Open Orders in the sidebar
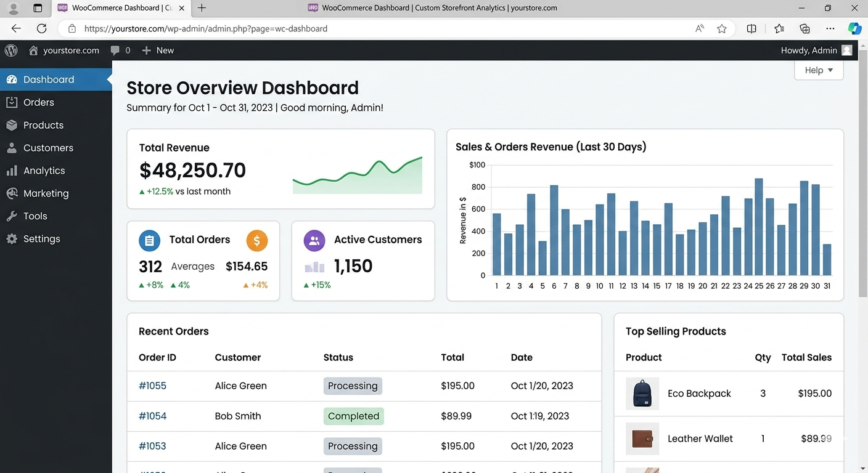 39,102
